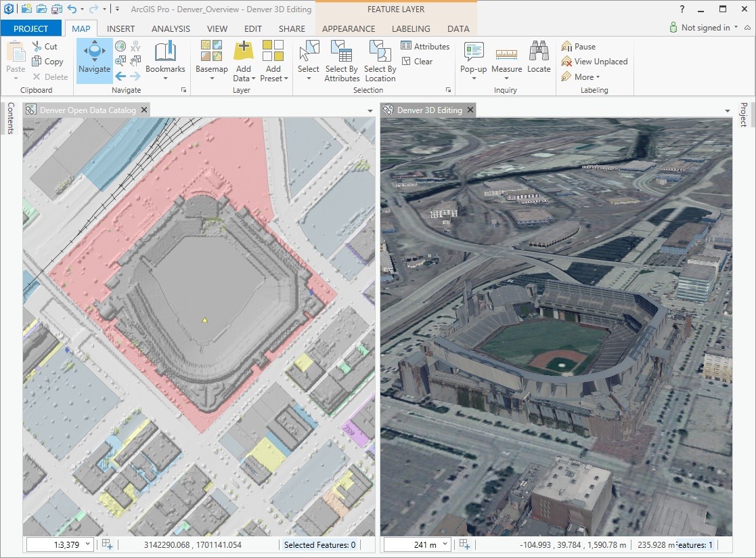Screen dimensions: 756x558
Task: Go to next extent with right arrow
Action: point(135,76)
